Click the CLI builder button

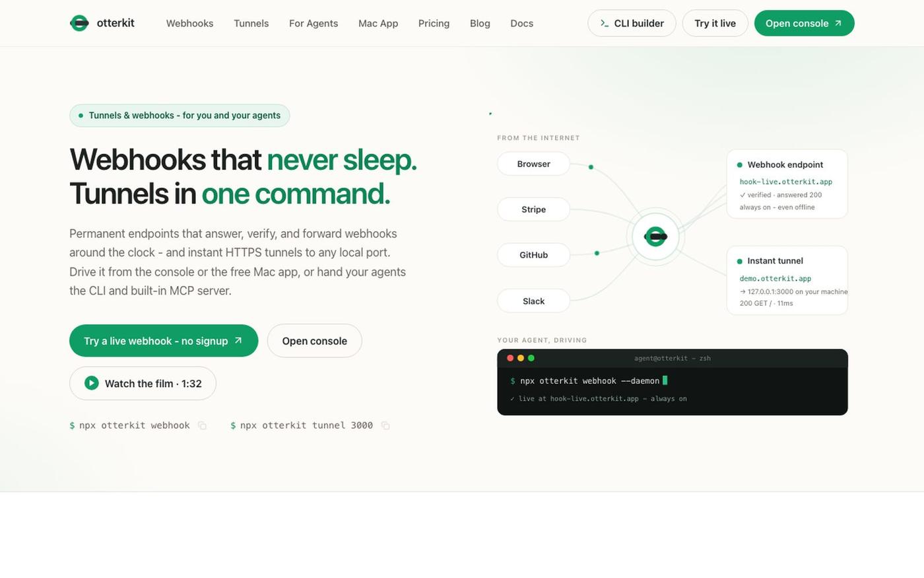[632, 23]
